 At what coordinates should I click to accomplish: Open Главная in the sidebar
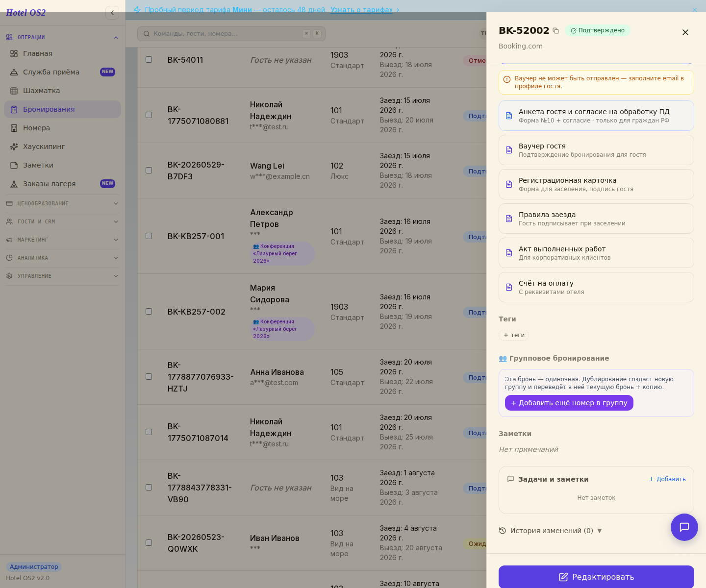coord(62,53)
